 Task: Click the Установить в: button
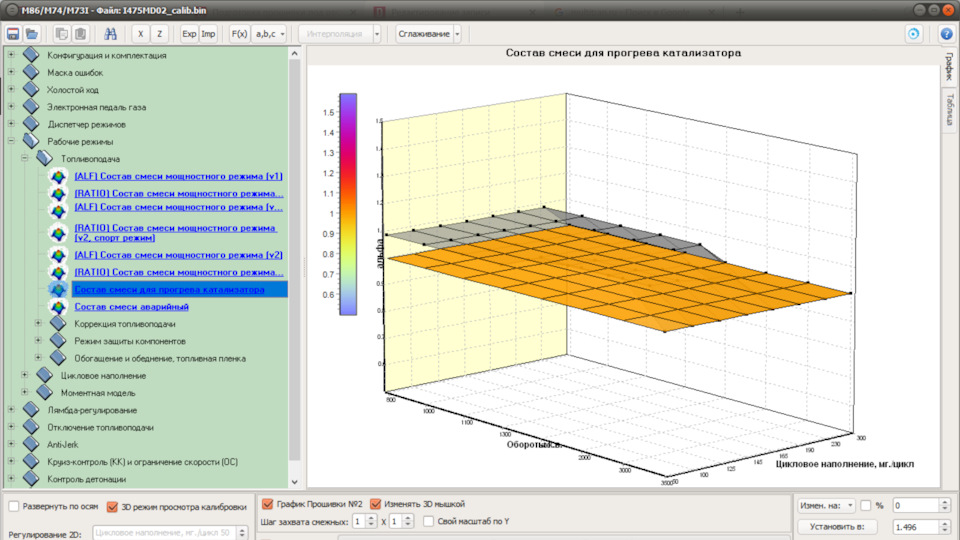[x=837, y=527]
